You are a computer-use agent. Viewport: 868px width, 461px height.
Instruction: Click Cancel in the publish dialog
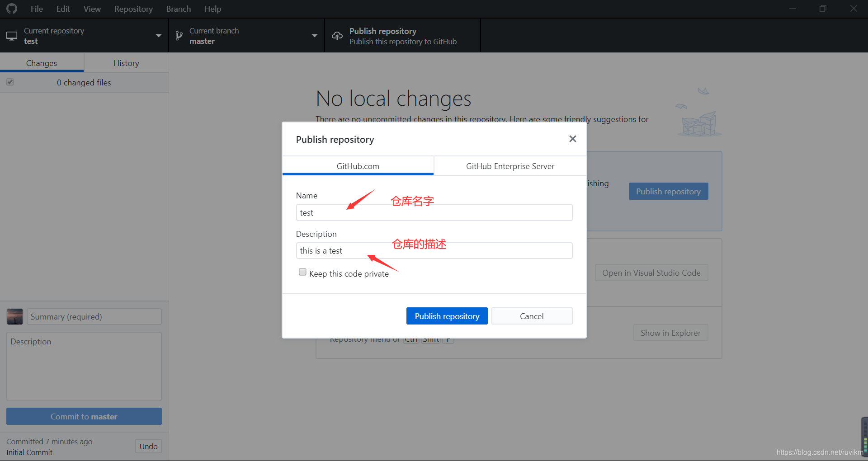point(532,316)
